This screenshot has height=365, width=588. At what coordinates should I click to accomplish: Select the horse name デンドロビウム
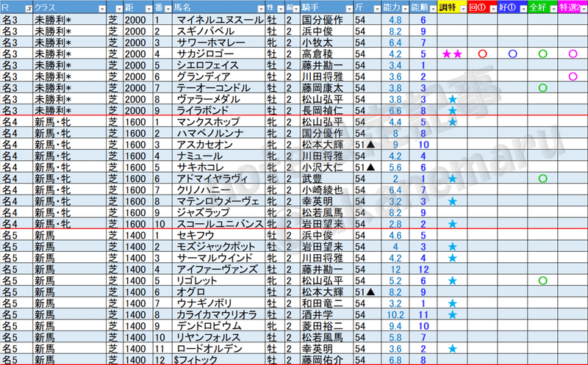tap(209, 326)
